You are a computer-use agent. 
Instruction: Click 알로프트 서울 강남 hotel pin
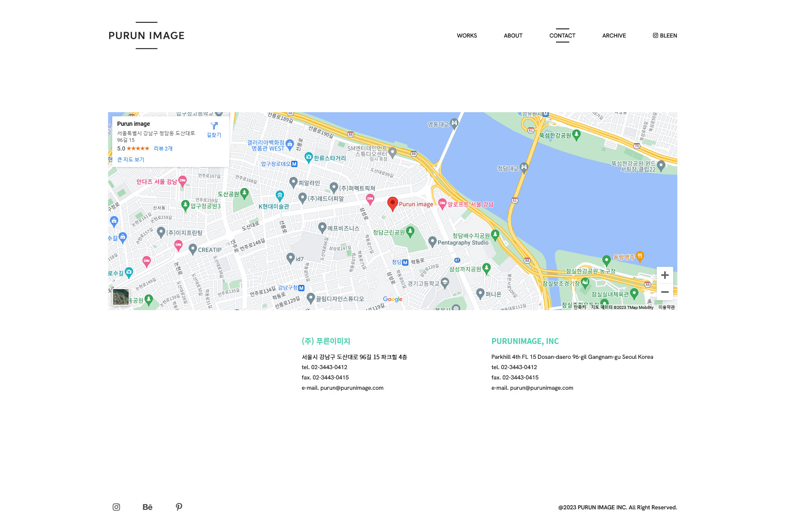tap(442, 203)
